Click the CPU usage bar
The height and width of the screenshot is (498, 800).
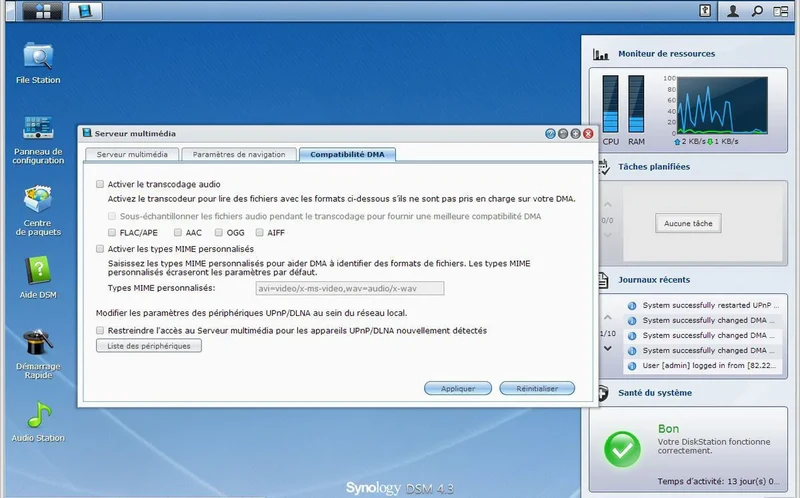[x=610, y=105]
